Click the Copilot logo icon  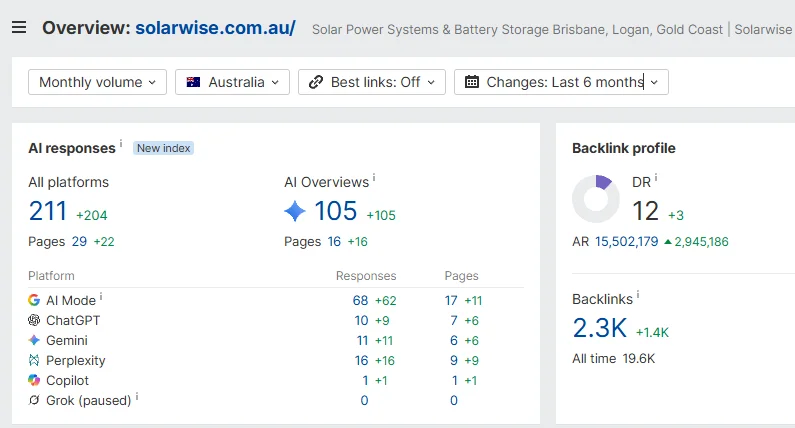(x=34, y=380)
